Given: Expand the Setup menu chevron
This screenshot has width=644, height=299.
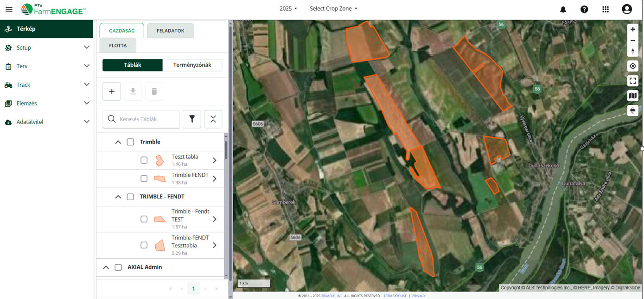Looking at the screenshot, I should coord(87,47).
